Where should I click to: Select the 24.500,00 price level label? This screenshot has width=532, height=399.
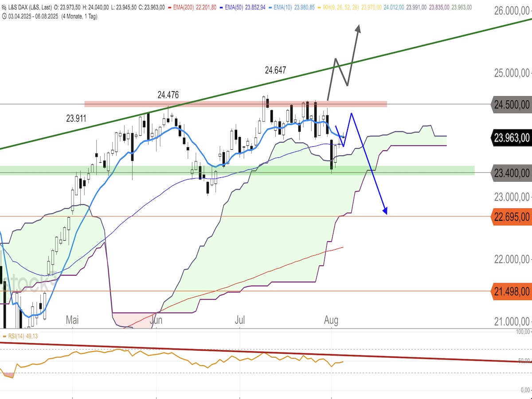(x=511, y=105)
